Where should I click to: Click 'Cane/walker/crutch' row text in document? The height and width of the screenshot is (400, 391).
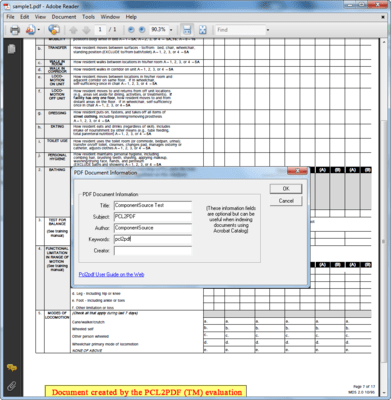[88, 322]
